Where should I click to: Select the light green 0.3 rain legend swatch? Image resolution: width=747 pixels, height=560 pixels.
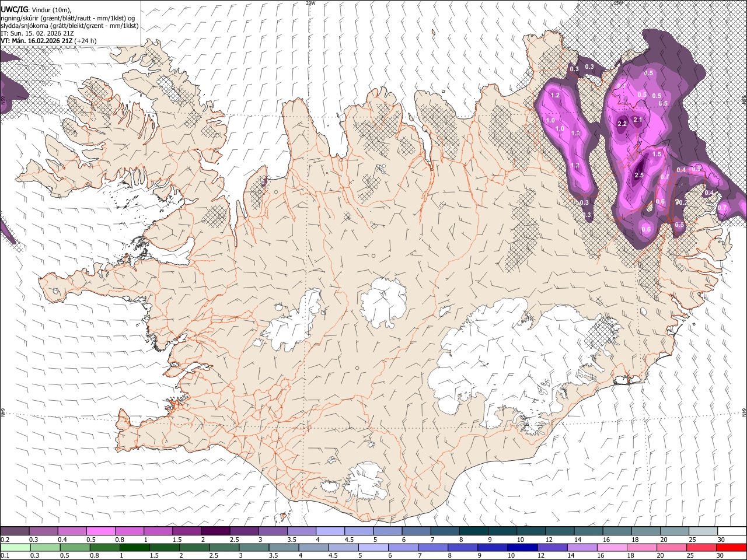(x=45, y=547)
